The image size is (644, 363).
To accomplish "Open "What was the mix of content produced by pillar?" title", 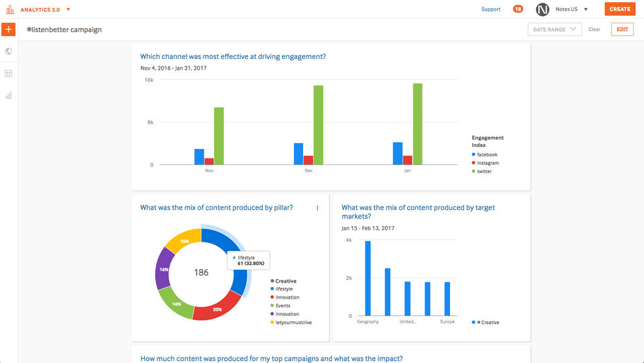I will [217, 208].
